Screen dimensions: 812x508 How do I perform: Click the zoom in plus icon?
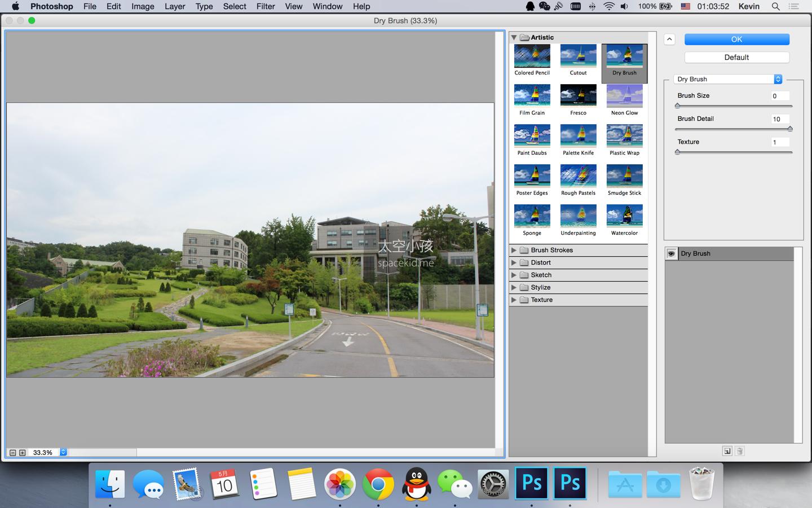point(23,453)
